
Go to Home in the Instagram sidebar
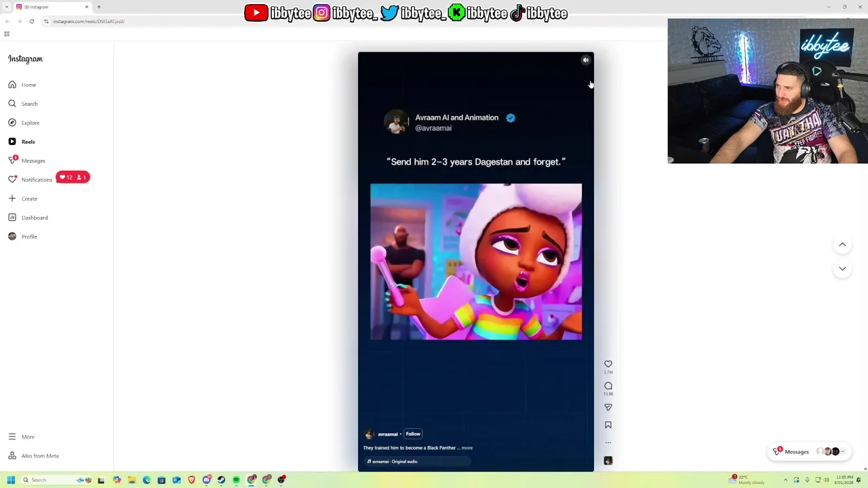pyautogui.click(x=22, y=85)
